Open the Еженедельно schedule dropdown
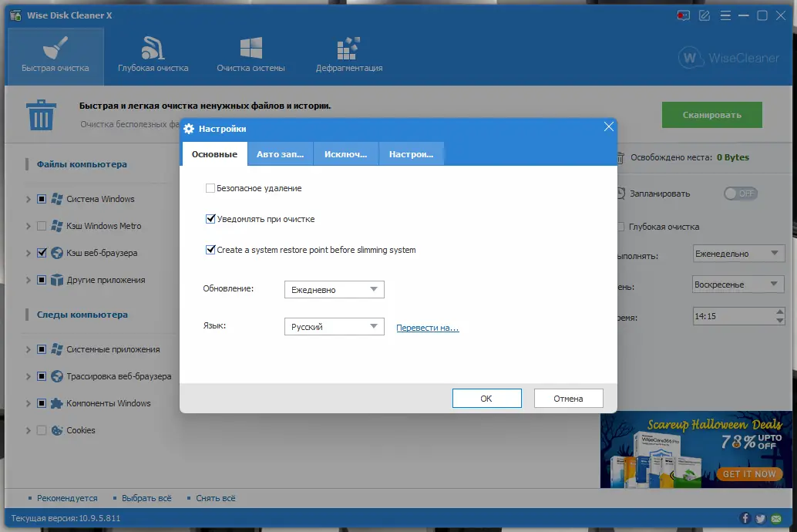The image size is (797, 532). (738, 254)
